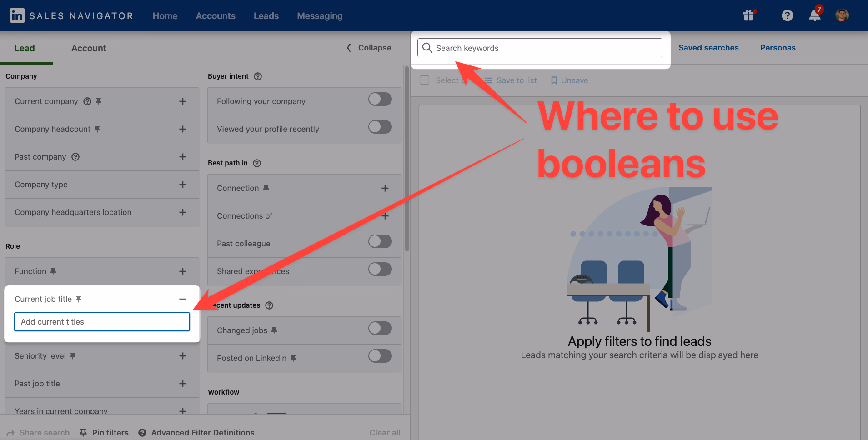The image size is (868, 440).
Task: Click the help icon beside Best path in
Action: [257, 163]
